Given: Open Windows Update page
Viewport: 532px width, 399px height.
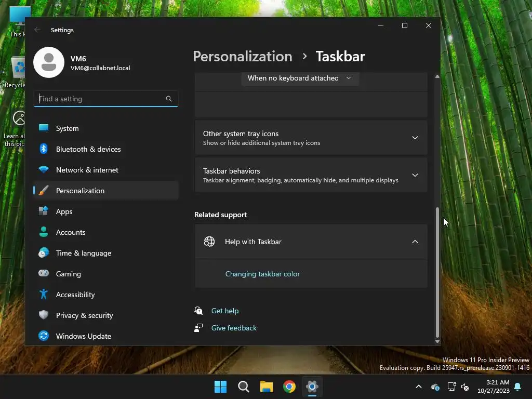Looking at the screenshot, I should 106,336.
